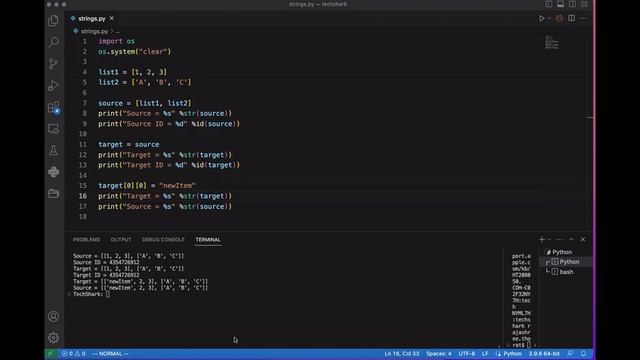Click the 'list1 = [1, 2, 3]' line

133,72
